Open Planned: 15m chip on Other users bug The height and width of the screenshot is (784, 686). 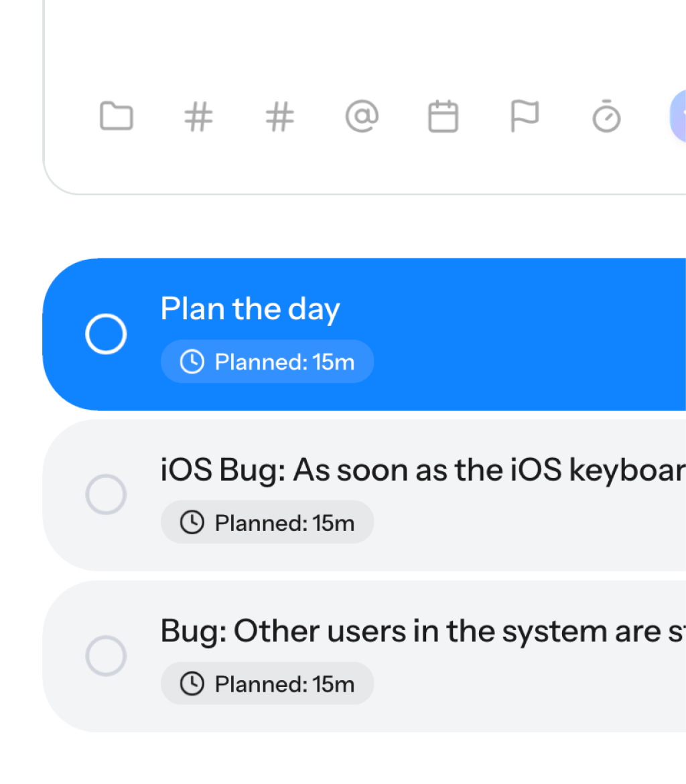tap(267, 684)
